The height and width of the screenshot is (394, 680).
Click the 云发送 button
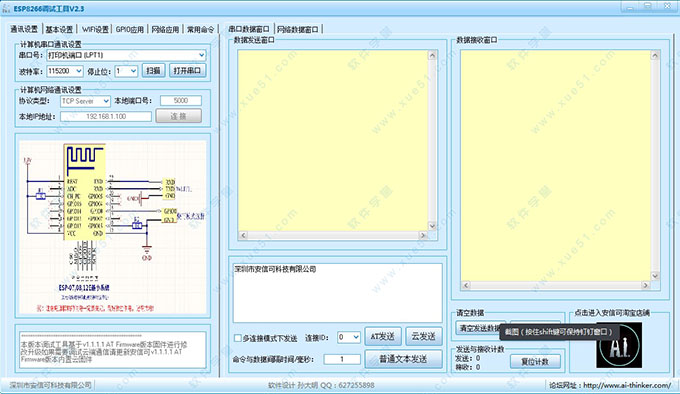click(423, 336)
